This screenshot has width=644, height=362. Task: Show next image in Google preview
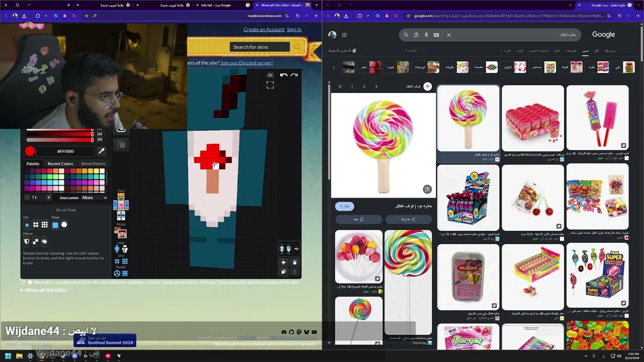(x=364, y=86)
